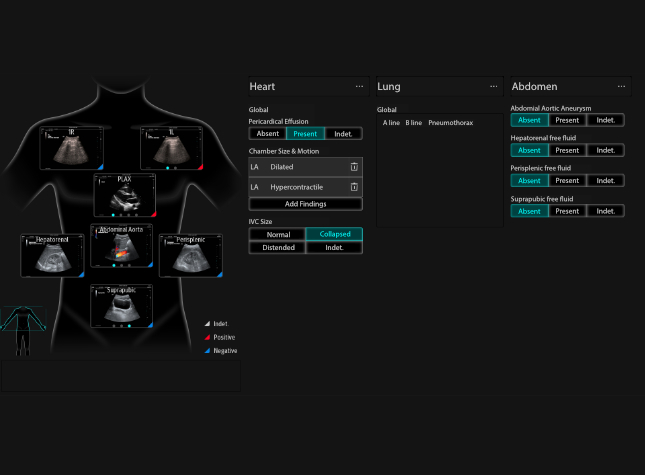This screenshot has width=645, height=475.
Task: Click the Add Findings button
Action: pos(305,203)
